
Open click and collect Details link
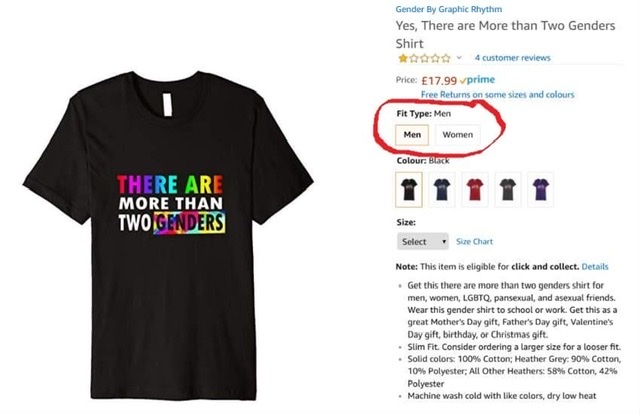tap(594, 267)
